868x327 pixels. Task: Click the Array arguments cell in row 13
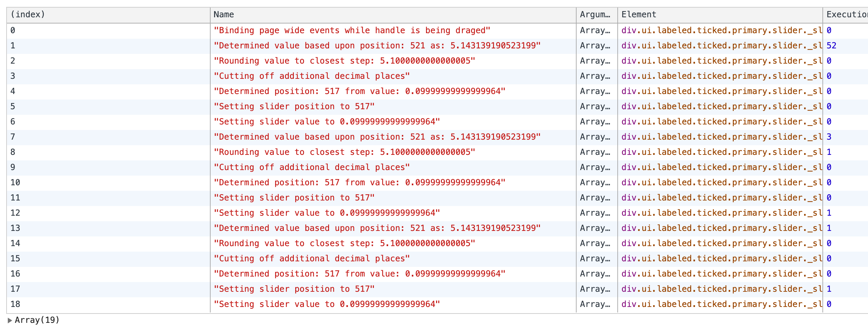[x=595, y=228]
